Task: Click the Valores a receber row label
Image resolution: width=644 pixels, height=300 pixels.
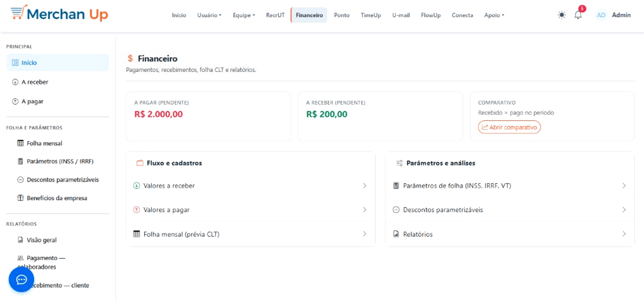Action: [x=169, y=185]
